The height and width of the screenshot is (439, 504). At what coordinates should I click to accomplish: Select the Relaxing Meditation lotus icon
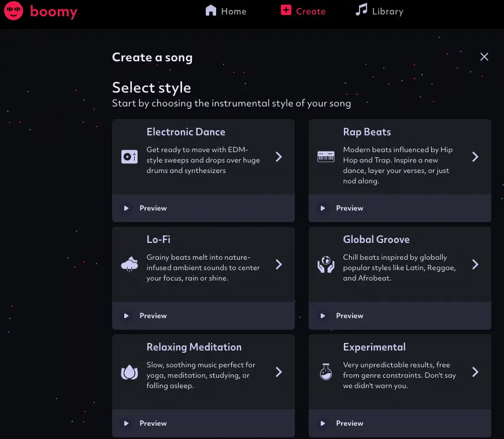pyautogui.click(x=129, y=372)
